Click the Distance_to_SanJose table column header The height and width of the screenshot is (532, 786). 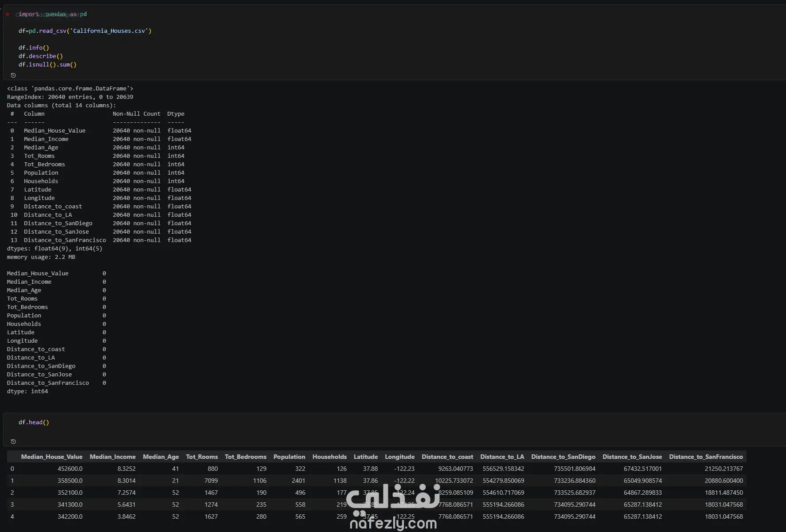[632, 457]
